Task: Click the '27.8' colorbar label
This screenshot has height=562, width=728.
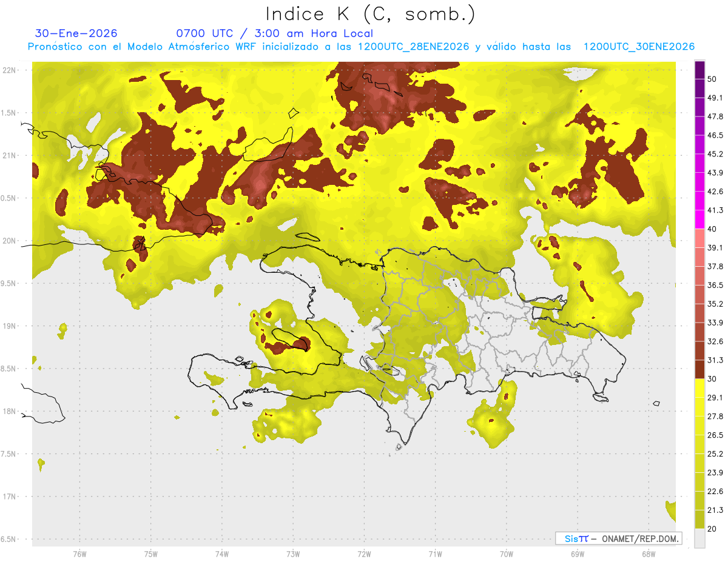Action: [x=715, y=416]
